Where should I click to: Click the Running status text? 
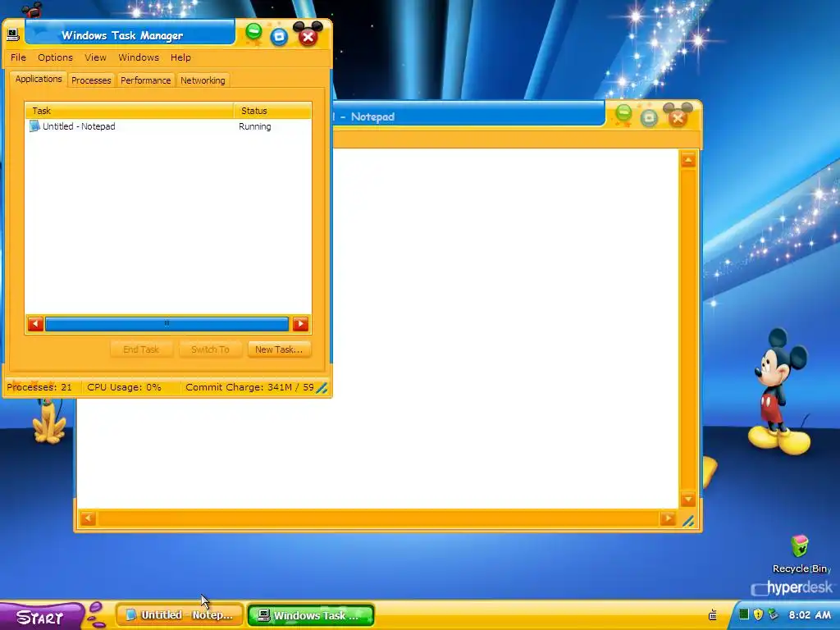click(x=255, y=126)
